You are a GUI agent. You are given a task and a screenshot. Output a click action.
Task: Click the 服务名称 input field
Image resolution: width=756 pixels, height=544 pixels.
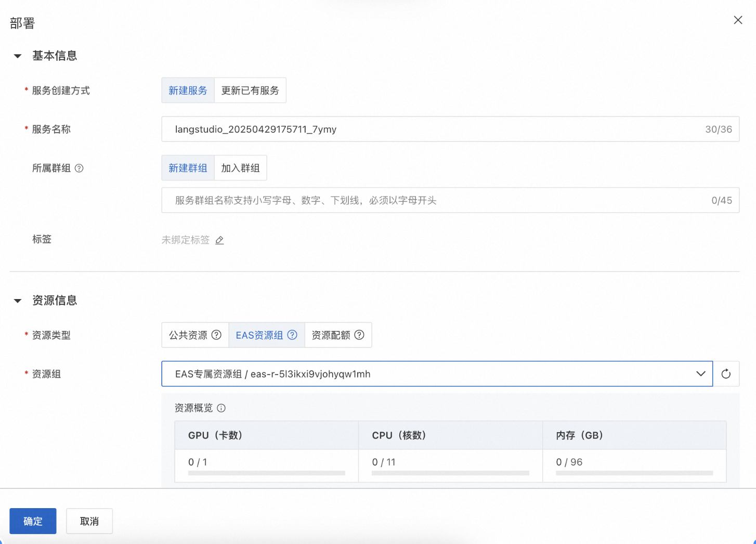point(450,129)
